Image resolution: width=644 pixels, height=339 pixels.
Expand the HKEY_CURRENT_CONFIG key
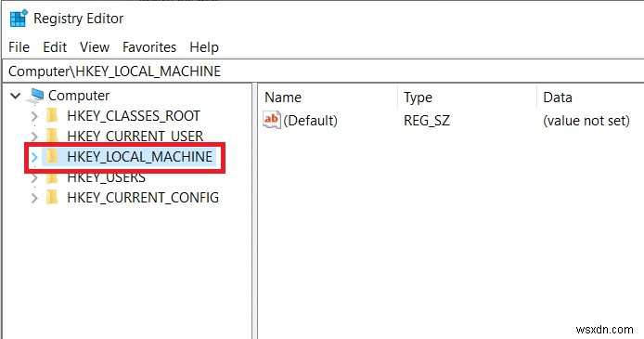(x=34, y=198)
